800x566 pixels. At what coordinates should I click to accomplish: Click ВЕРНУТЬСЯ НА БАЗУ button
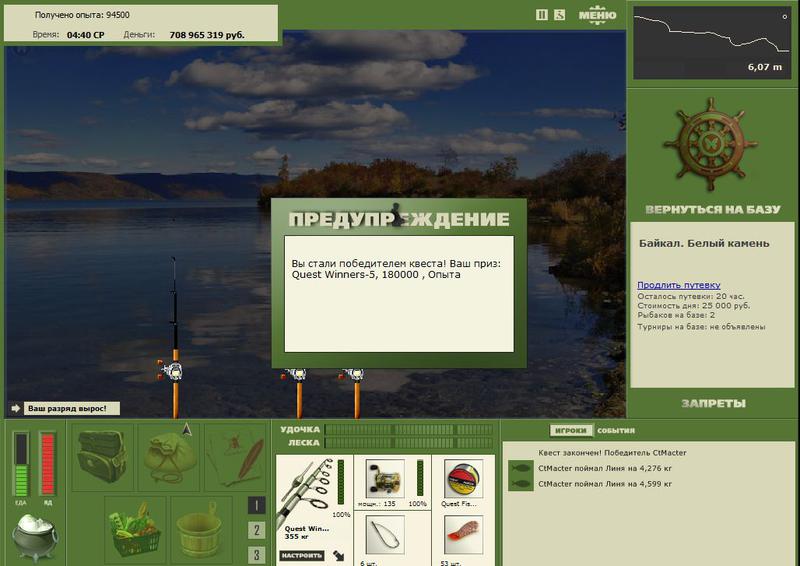click(x=713, y=209)
